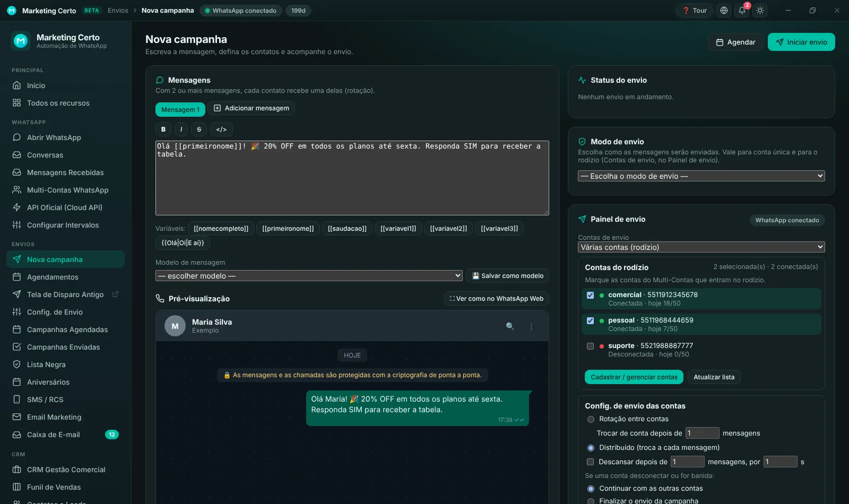Click inside the message text area

coord(352,178)
